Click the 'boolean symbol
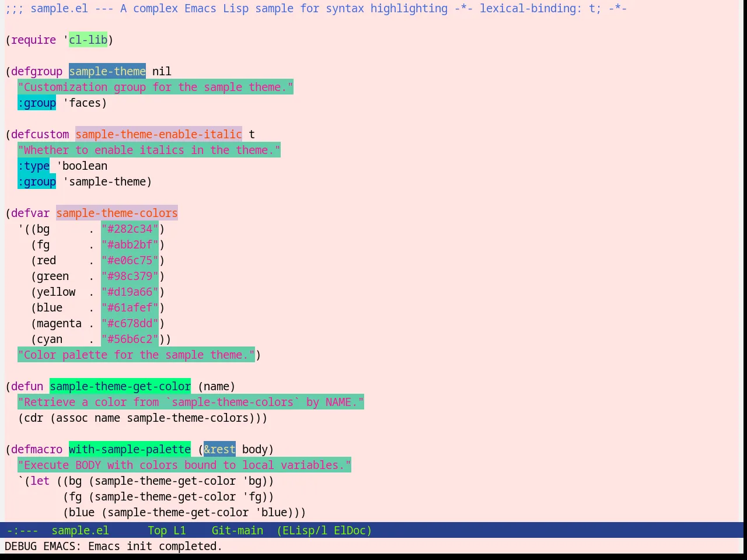Image resolution: width=747 pixels, height=560 pixels. 82,166
